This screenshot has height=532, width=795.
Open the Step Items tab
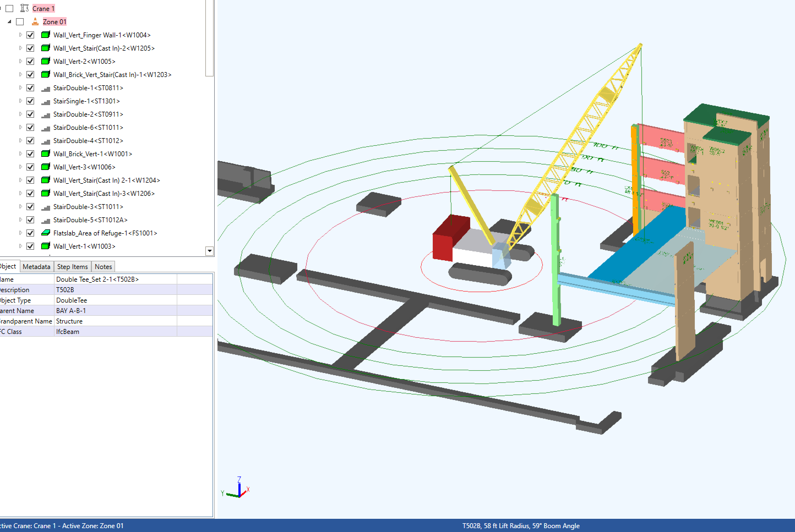coord(72,267)
